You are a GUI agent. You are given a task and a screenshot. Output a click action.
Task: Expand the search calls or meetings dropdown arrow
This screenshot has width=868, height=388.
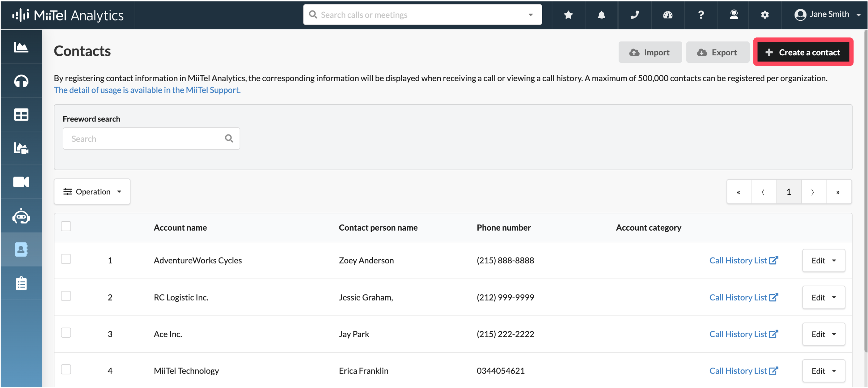[x=531, y=15]
